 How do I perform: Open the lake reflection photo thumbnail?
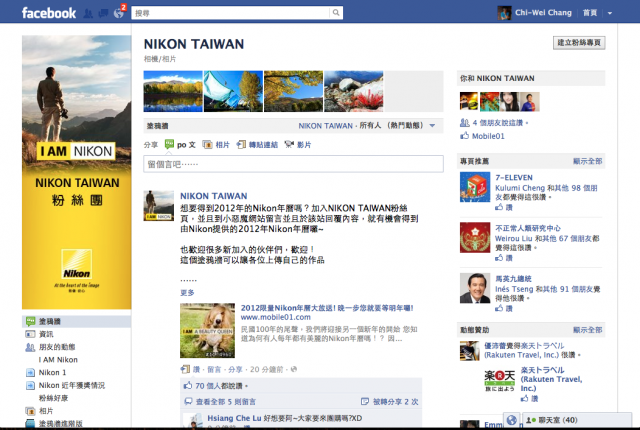pyautogui.click(x=173, y=91)
